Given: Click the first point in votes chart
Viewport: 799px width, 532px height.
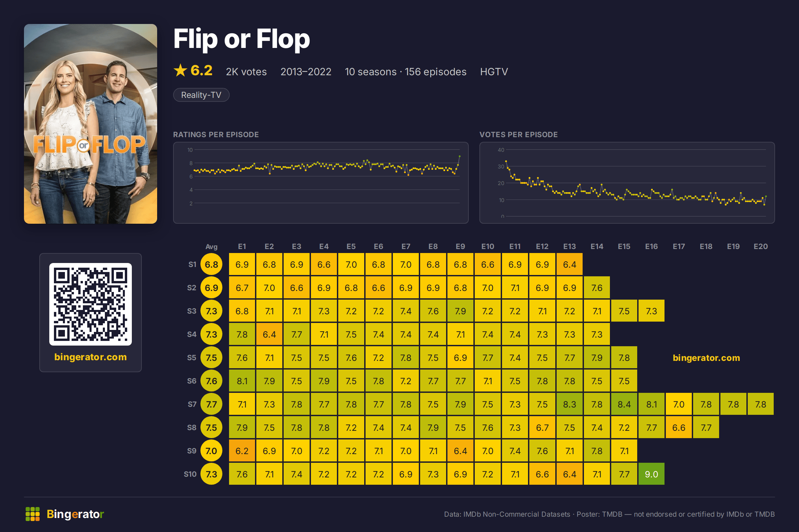Looking at the screenshot, I should tap(506, 161).
